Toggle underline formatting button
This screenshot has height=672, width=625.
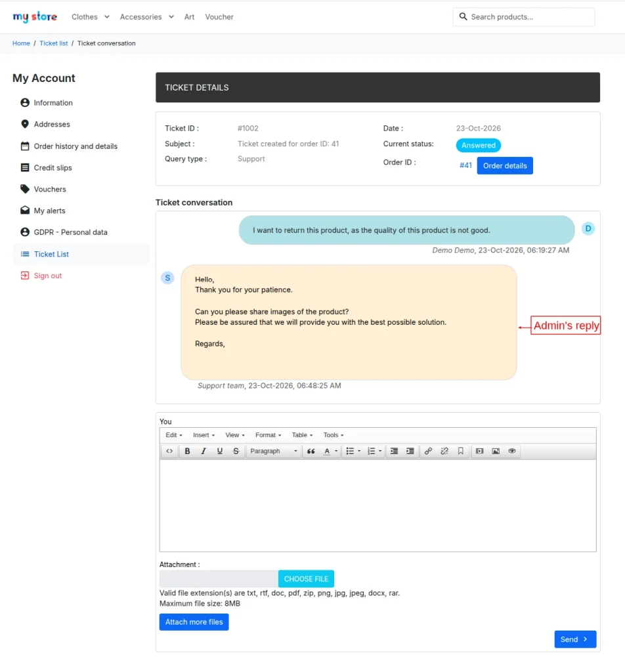220,451
